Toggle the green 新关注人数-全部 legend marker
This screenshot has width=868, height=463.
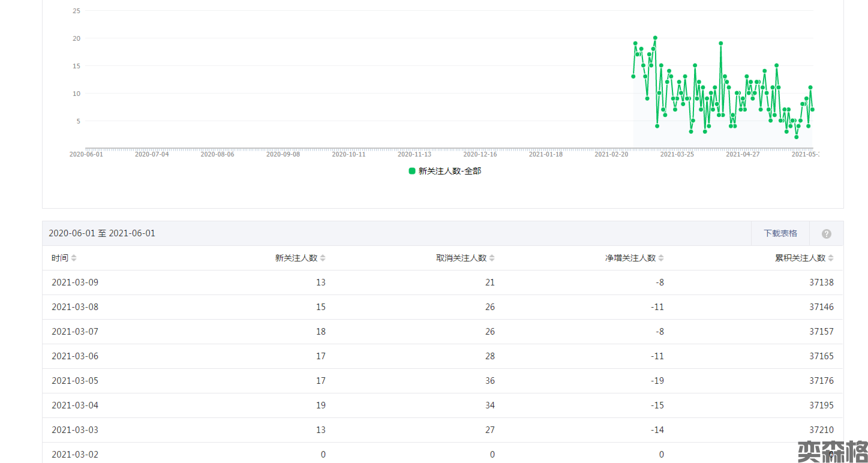pos(412,171)
